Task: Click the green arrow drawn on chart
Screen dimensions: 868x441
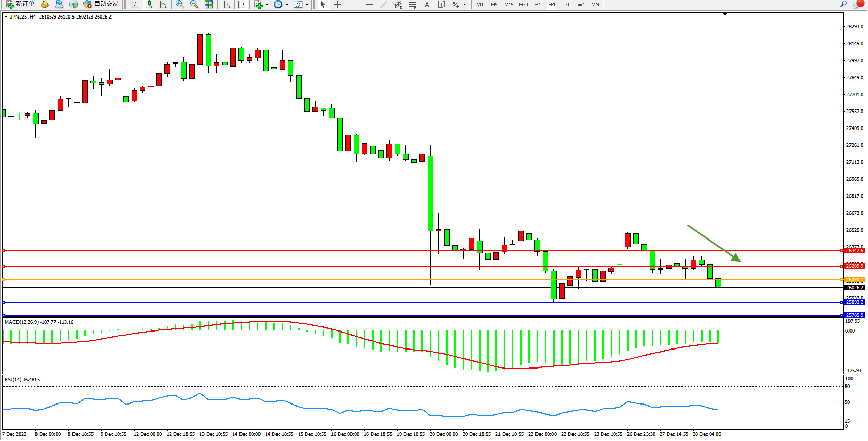Action: [x=713, y=243]
